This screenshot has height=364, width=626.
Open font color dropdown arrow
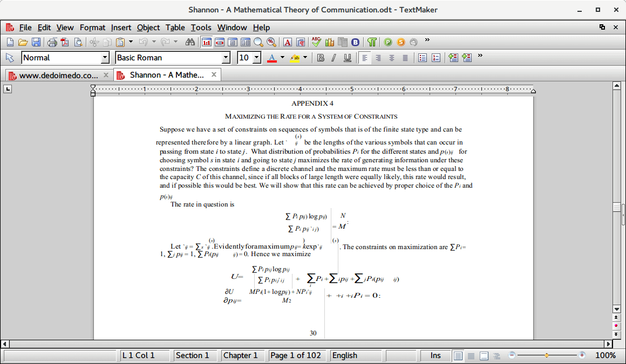tap(282, 58)
